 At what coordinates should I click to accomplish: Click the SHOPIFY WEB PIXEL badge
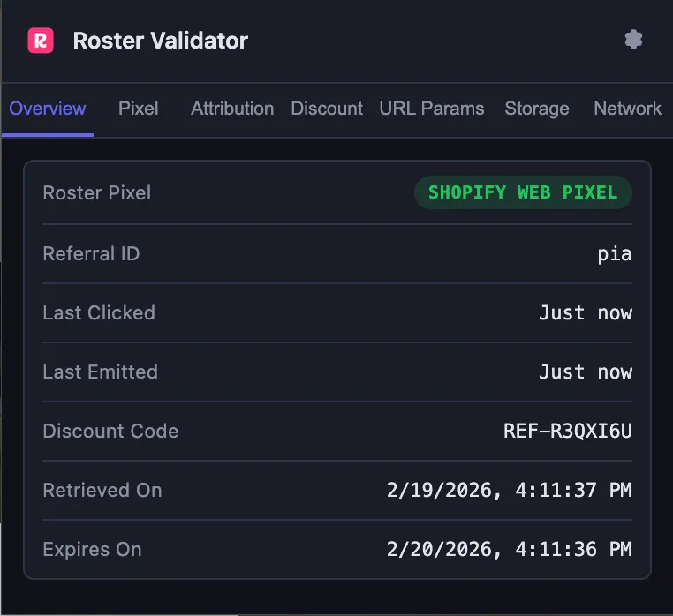pos(523,192)
